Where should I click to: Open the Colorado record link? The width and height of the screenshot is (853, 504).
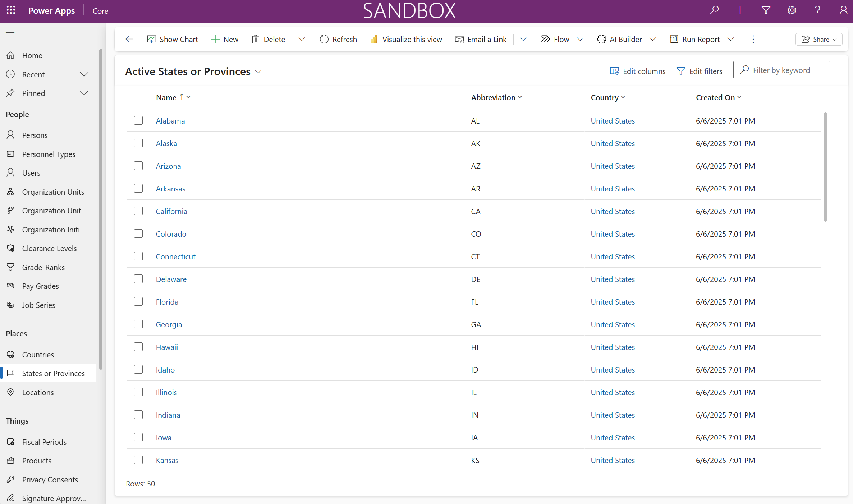[171, 234]
